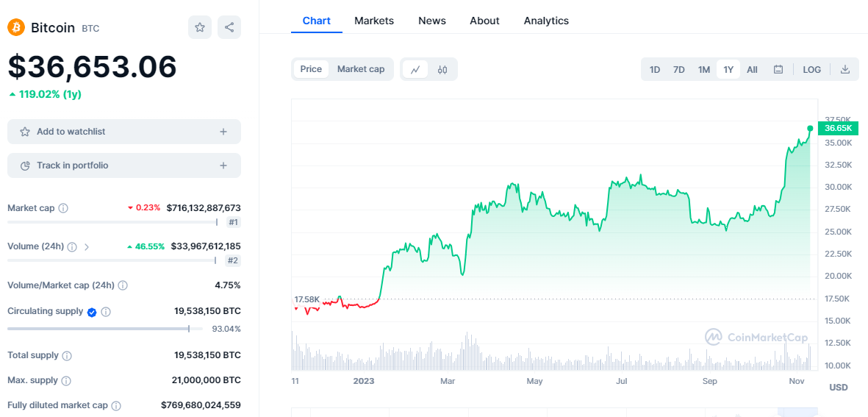
Task: Click Add to watchlist button
Action: [124, 132]
